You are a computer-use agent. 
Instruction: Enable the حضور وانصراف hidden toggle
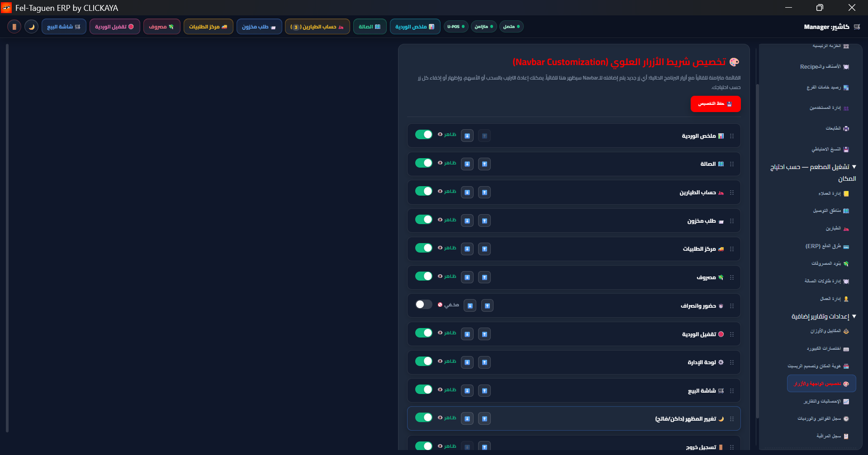tap(424, 305)
